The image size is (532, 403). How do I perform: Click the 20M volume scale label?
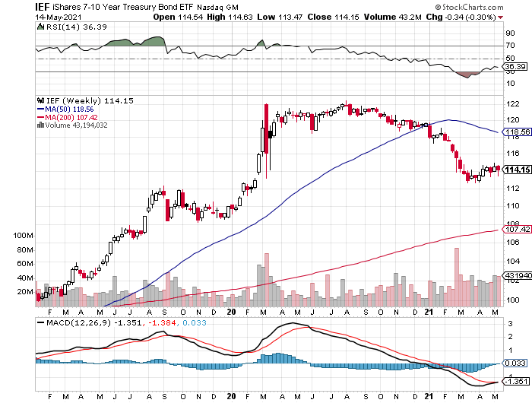pos(25,292)
